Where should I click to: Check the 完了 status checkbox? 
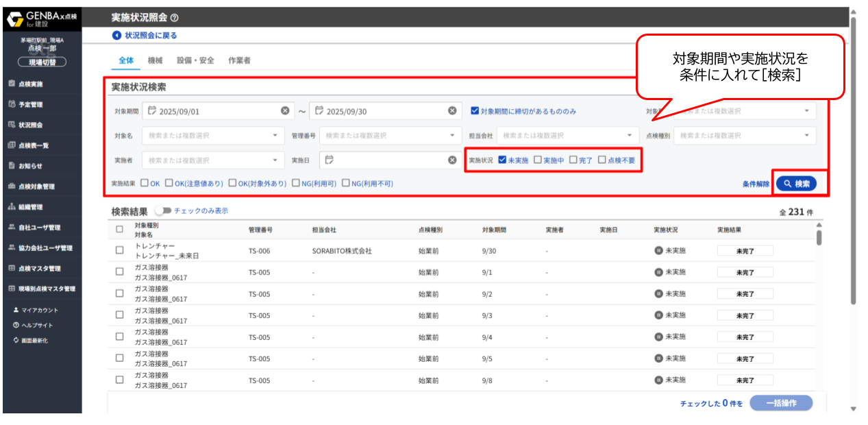click(573, 160)
